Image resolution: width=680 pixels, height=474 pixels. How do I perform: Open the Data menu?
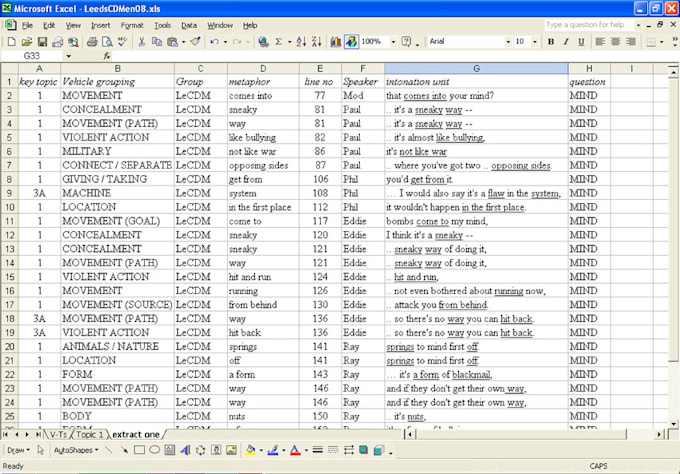[x=189, y=26]
